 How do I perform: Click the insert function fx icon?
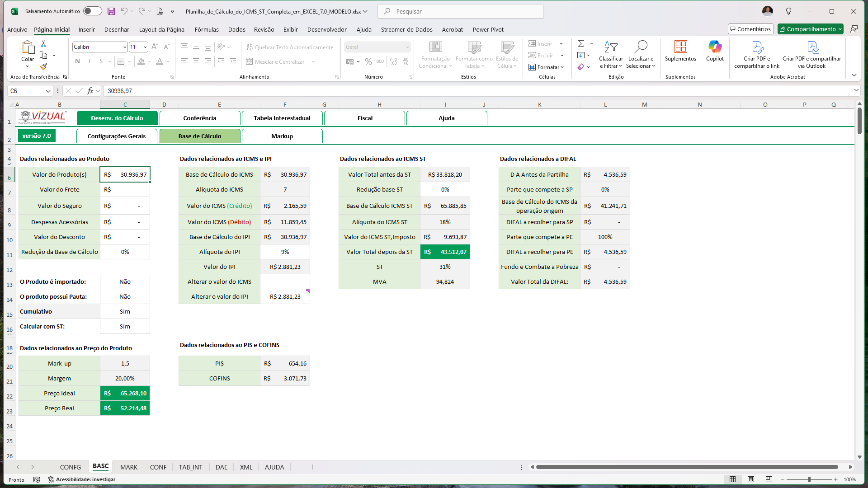pyautogui.click(x=90, y=91)
